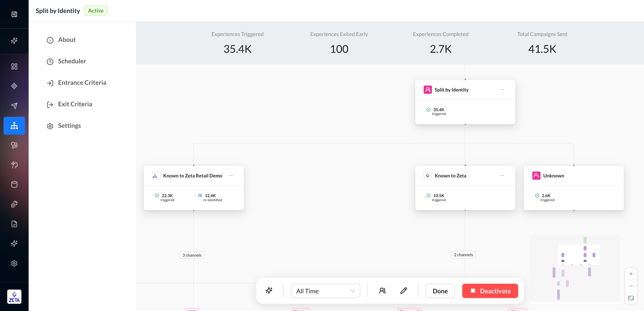This screenshot has width=644, height=311.
Task: Open the Entrance Criteria section
Action: [x=82, y=83]
